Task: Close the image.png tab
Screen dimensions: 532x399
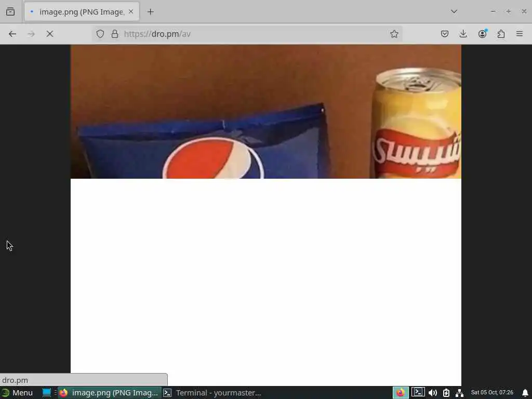Action: [131, 11]
